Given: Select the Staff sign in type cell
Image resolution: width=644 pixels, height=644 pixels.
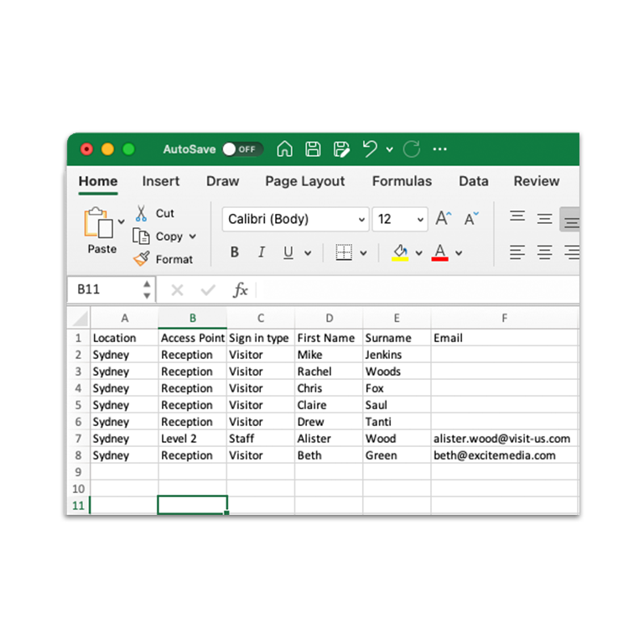Looking at the screenshot, I should 261,439.
